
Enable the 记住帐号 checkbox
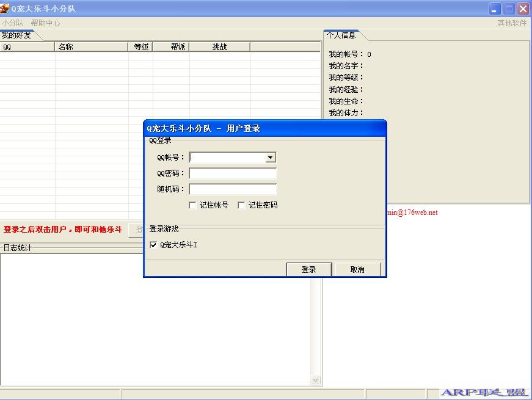192,205
